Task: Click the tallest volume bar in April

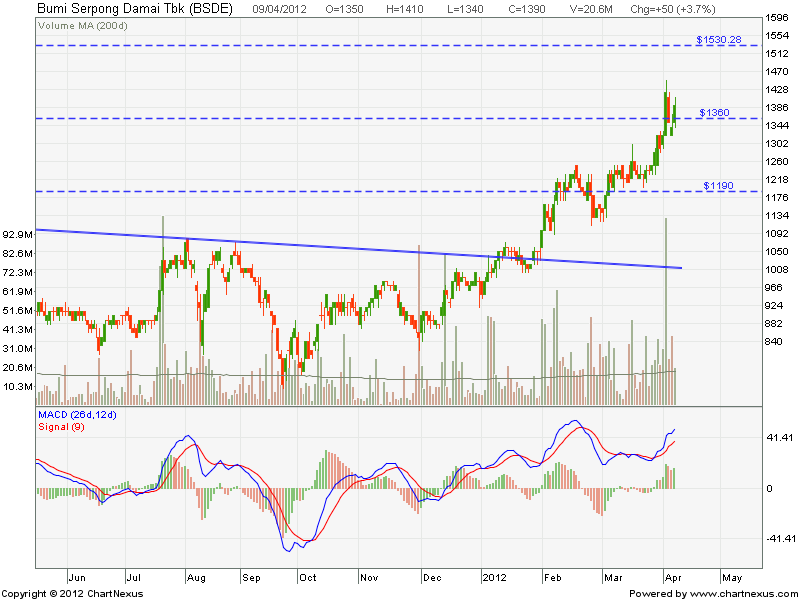Action: pos(666,311)
